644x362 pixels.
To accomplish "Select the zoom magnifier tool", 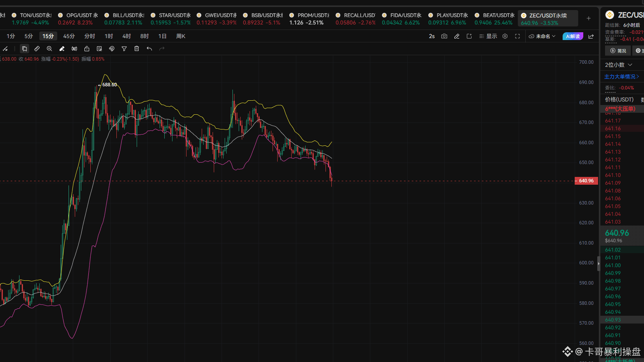I will (49, 49).
